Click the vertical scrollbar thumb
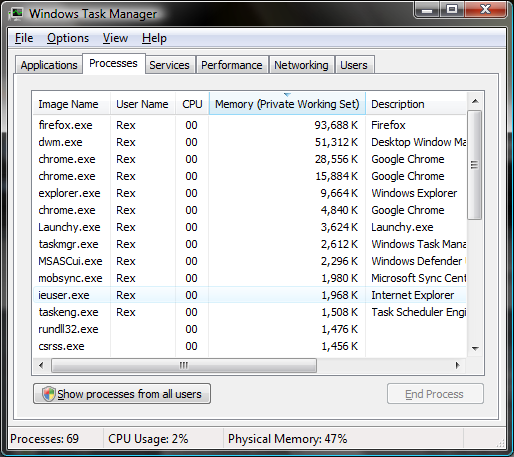Viewport: 514px width, 457px height. click(x=475, y=165)
